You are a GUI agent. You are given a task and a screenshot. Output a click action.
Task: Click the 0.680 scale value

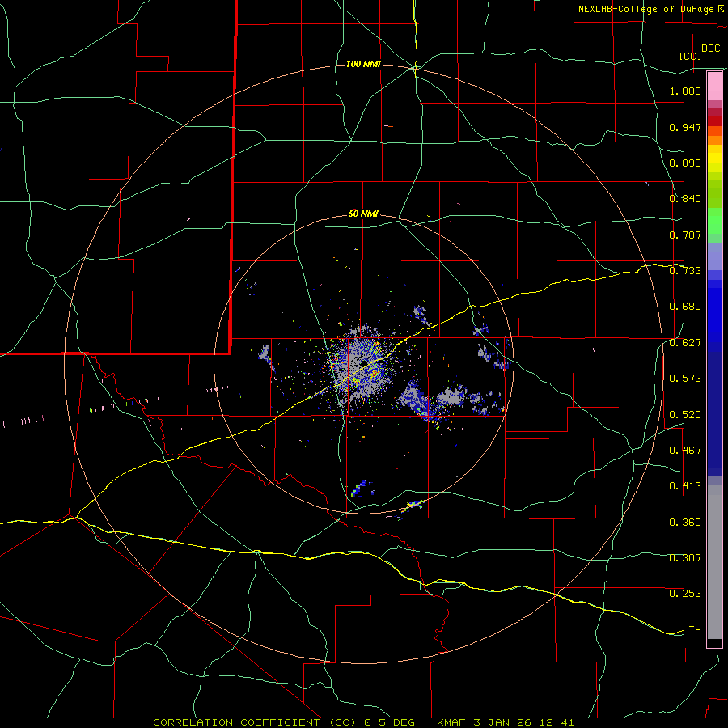(685, 307)
